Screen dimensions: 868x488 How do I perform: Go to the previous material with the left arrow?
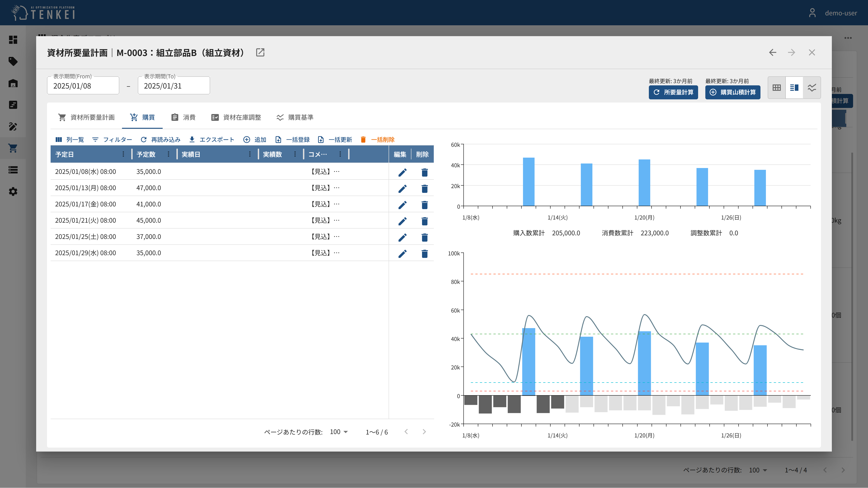point(773,53)
